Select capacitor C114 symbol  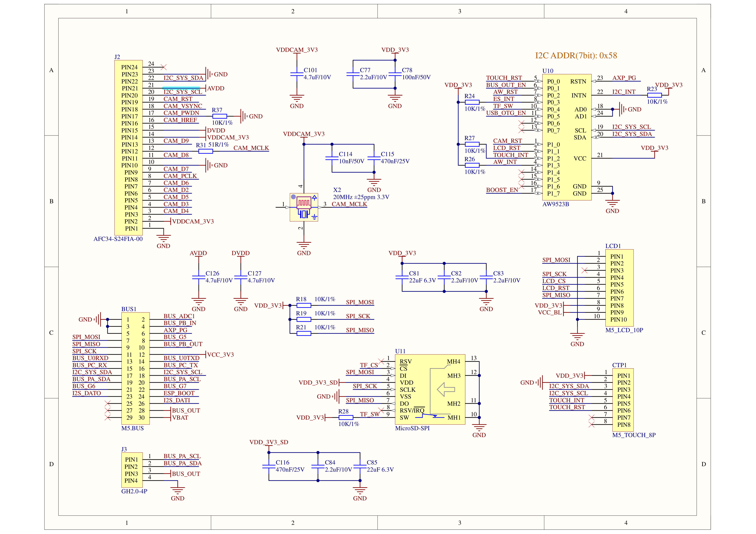tap(332, 158)
